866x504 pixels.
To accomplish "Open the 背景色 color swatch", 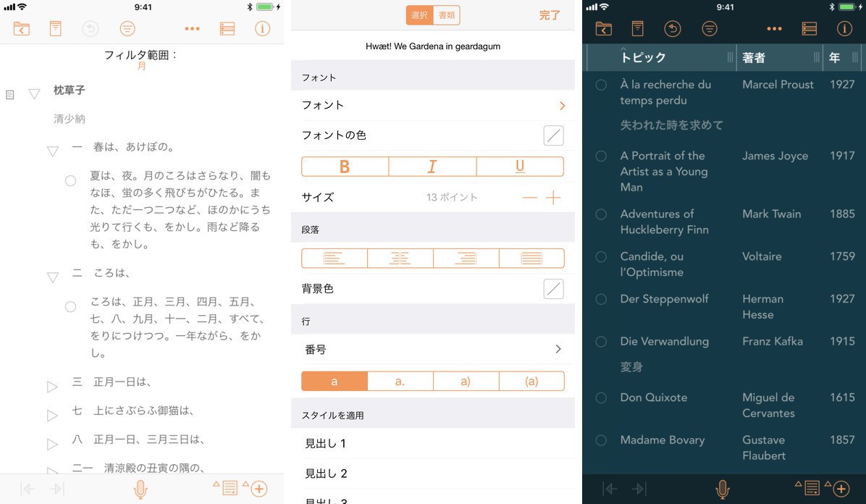I will [553, 289].
